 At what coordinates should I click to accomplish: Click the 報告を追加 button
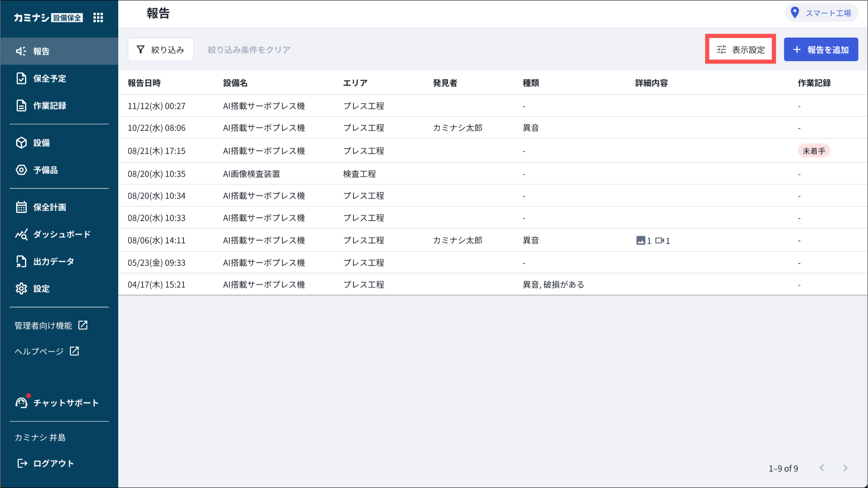(821, 50)
